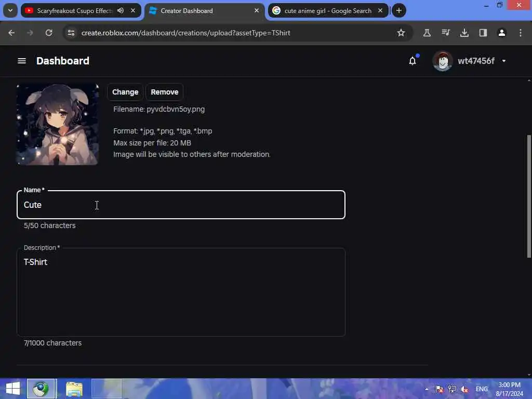Expand the wt47456f account dropdown arrow
Viewport: 532px width, 399px height.
(x=504, y=61)
